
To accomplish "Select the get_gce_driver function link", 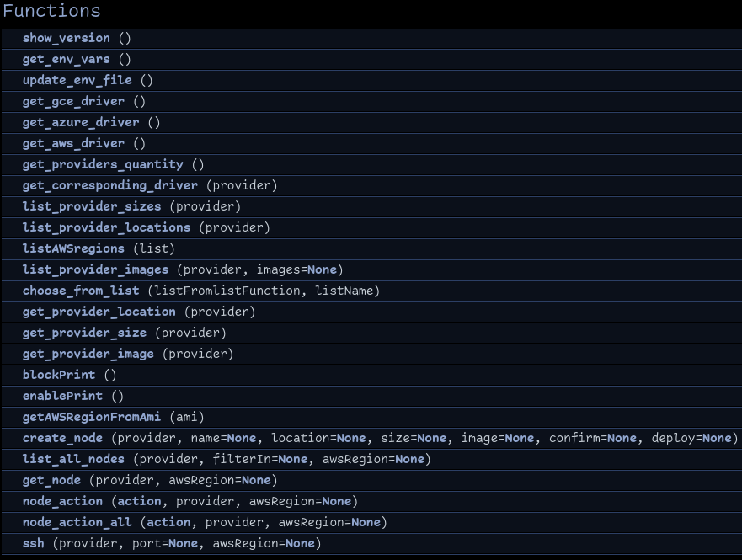I will click(73, 101).
